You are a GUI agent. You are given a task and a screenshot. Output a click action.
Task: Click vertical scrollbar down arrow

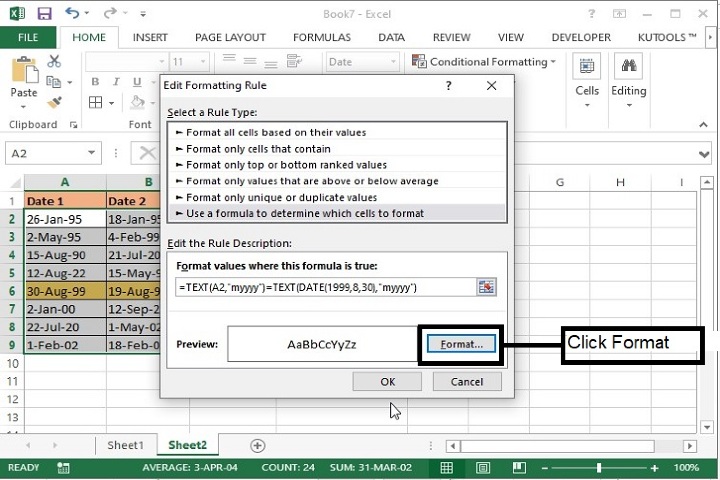(x=707, y=427)
